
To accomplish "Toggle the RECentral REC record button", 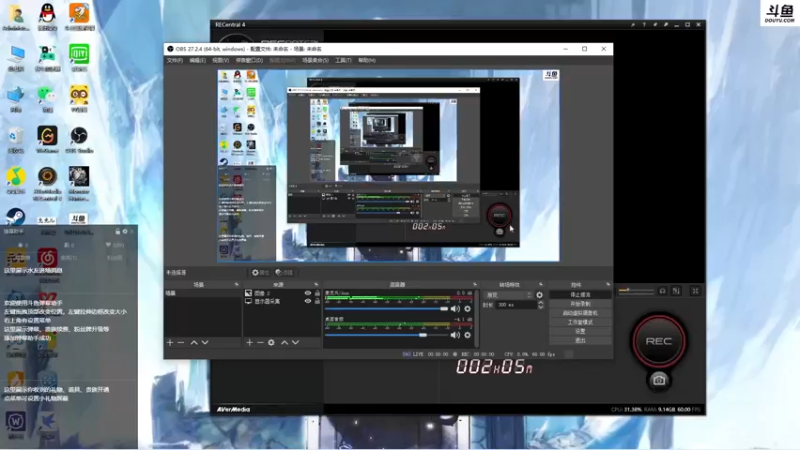I will click(x=659, y=341).
